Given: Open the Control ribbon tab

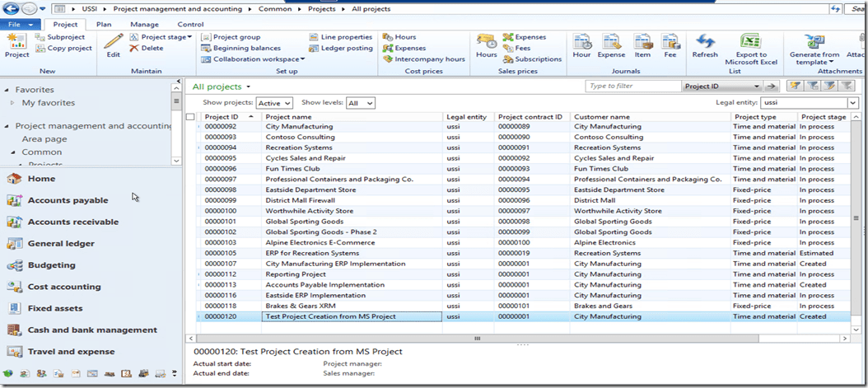Looking at the screenshot, I should point(190,24).
